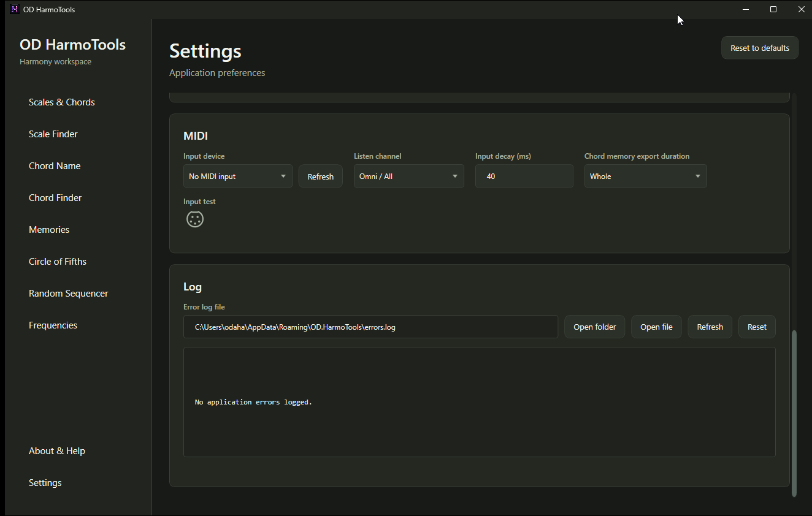This screenshot has height=516, width=812.
Task: Open Scales & Chords page
Action: point(62,102)
